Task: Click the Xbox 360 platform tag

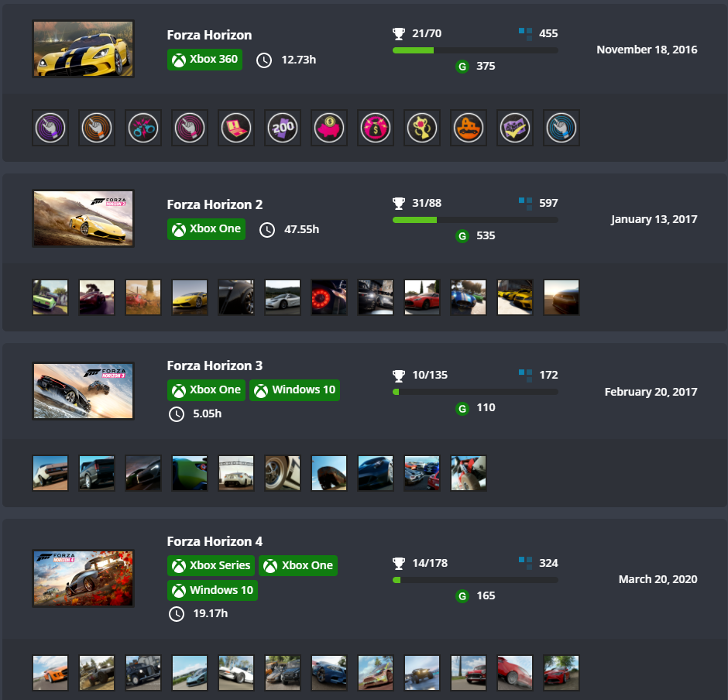Action: (x=204, y=60)
